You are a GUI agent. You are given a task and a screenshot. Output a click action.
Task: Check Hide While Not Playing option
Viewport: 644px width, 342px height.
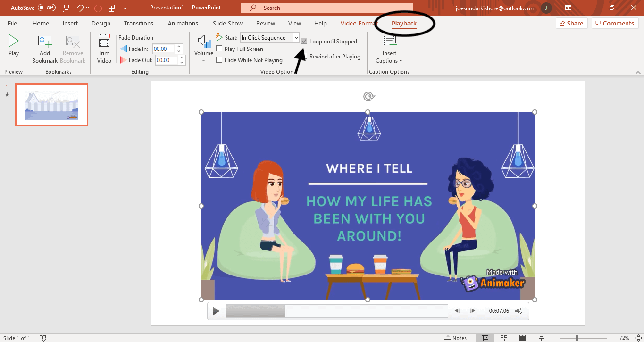pyautogui.click(x=219, y=60)
